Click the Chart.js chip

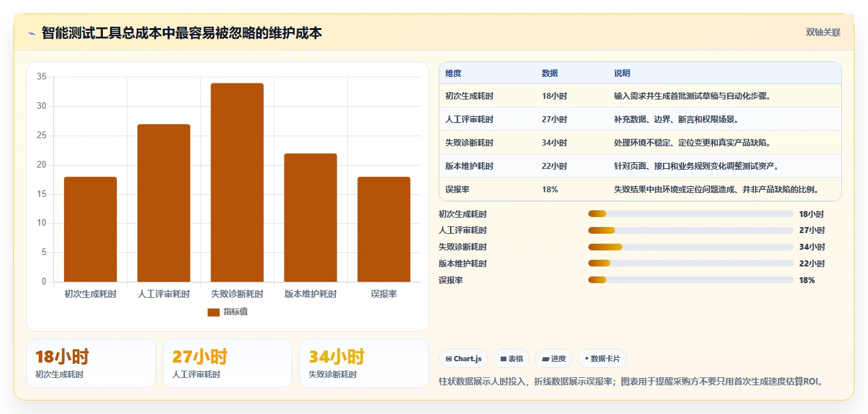(x=463, y=359)
